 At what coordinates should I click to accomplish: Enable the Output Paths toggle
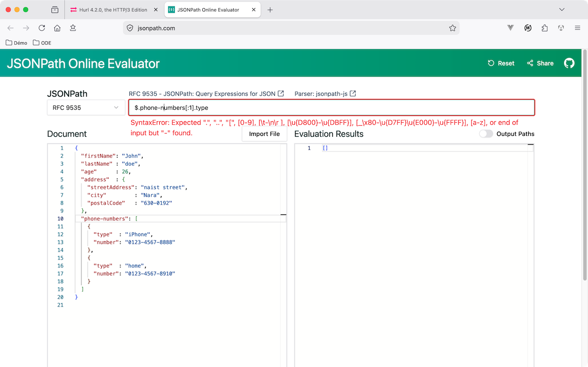tap(486, 133)
